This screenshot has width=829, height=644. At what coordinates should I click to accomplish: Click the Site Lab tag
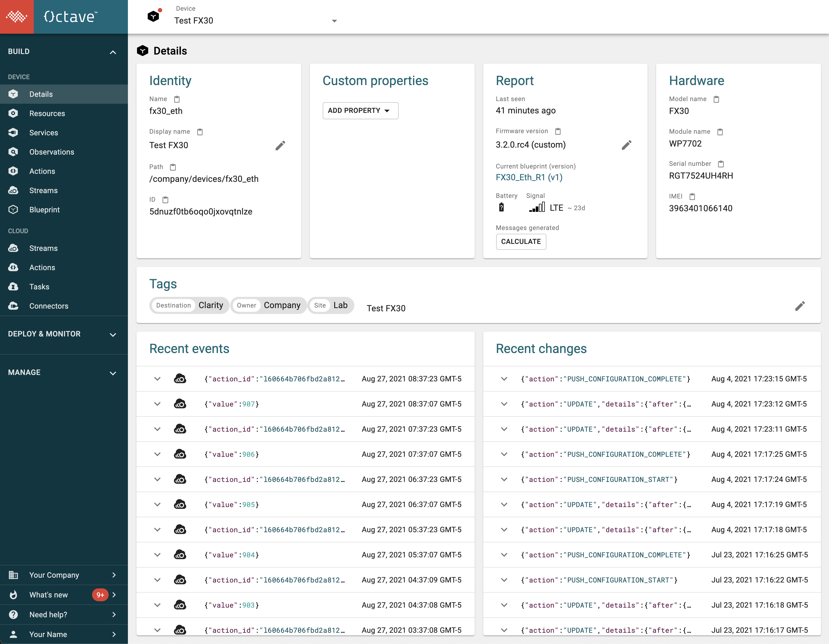(331, 305)
